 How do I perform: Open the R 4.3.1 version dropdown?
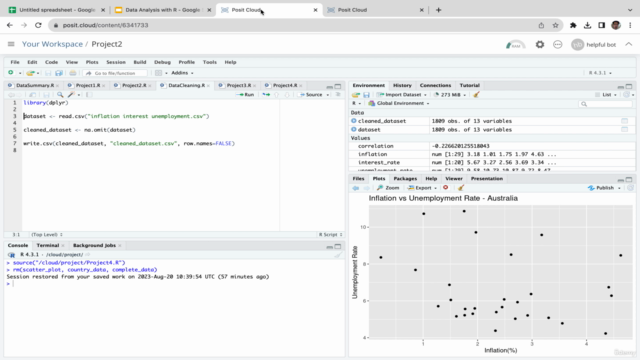(x=600, y=73)
